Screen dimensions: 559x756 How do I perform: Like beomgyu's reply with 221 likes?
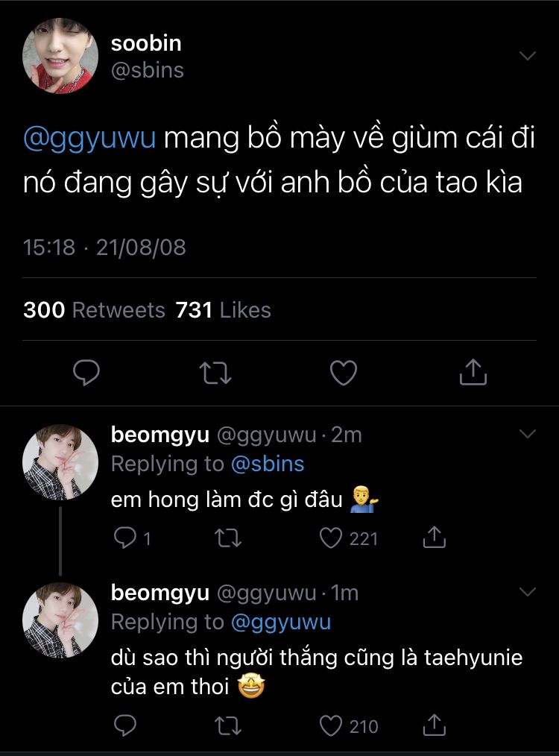[331, 538]
